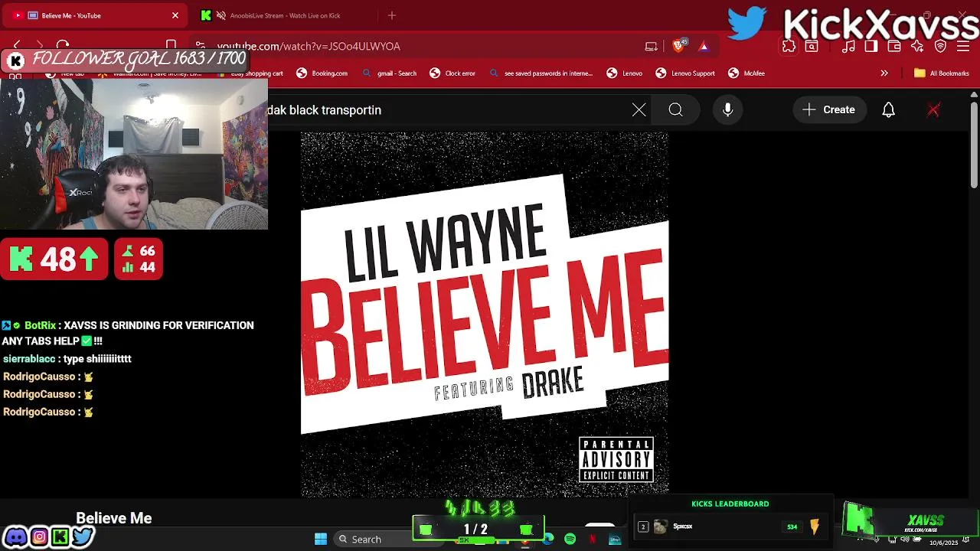Click the YouTube search magnifier button
Screen dimensions: 980x551
(675, 110)
